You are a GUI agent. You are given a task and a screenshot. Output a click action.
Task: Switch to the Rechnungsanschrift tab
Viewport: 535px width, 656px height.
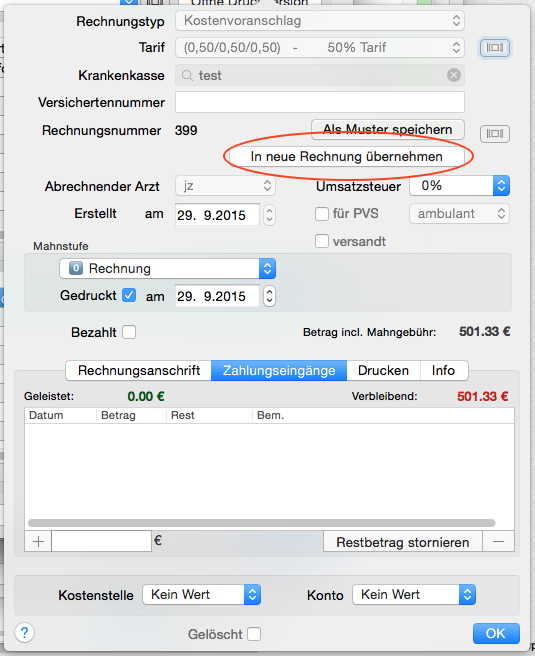(x=139, y=371)
